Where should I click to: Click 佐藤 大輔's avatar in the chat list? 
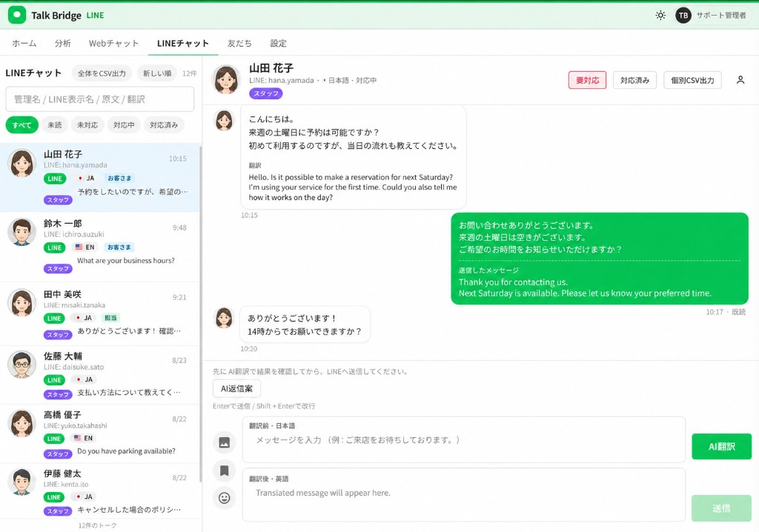click(21, 365)
